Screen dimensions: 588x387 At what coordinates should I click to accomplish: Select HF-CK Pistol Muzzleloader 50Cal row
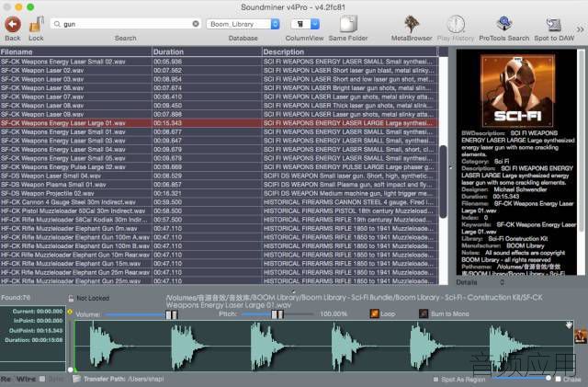pos(219,211)
